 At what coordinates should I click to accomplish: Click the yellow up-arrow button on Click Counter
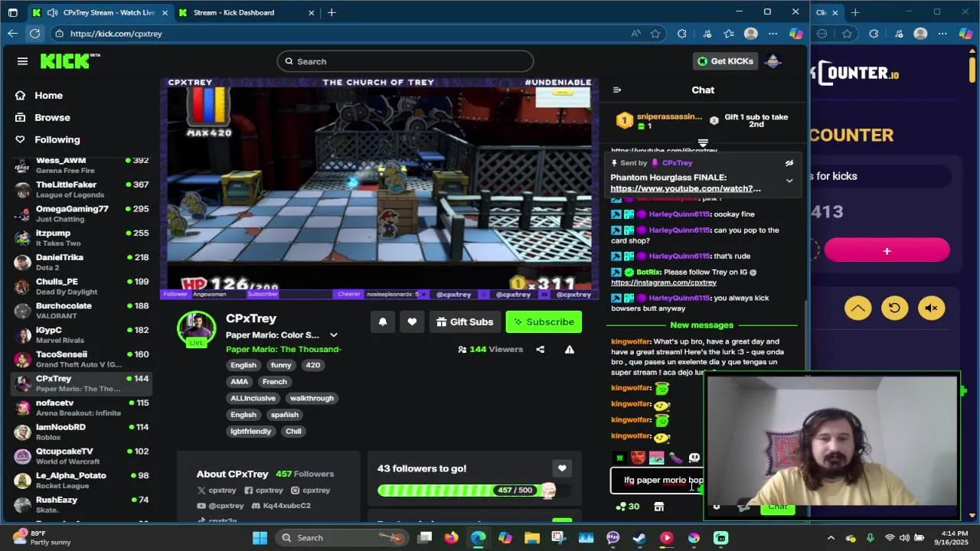[857, 308]
